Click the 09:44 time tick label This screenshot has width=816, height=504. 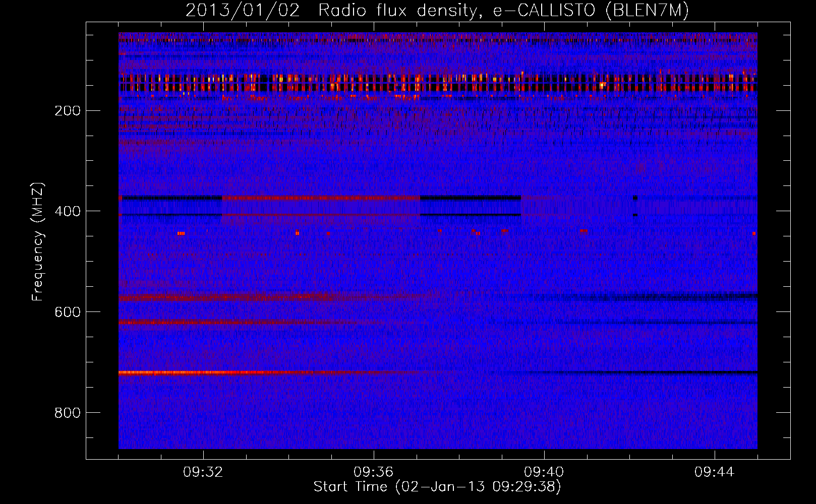715,472
